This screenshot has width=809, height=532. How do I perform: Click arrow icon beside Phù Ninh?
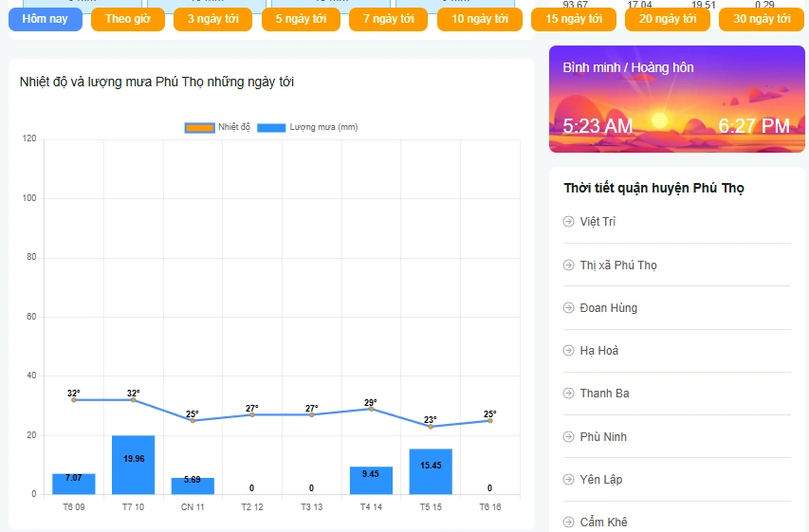[569, 437]
